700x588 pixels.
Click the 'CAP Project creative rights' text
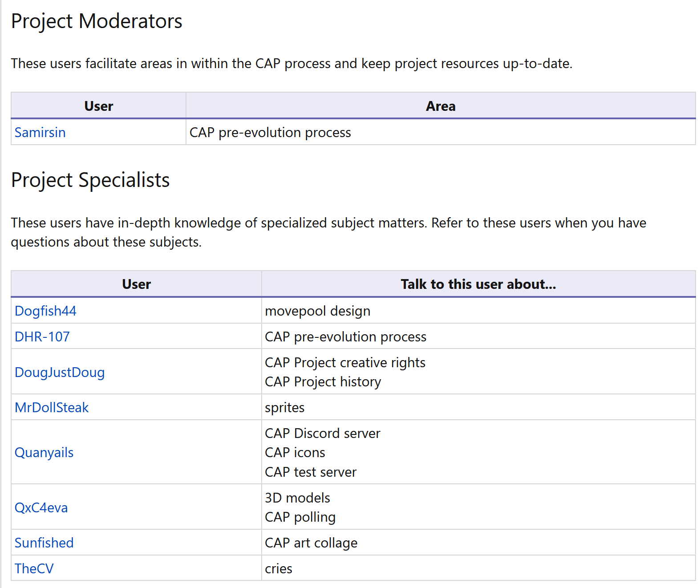point(345,362)
